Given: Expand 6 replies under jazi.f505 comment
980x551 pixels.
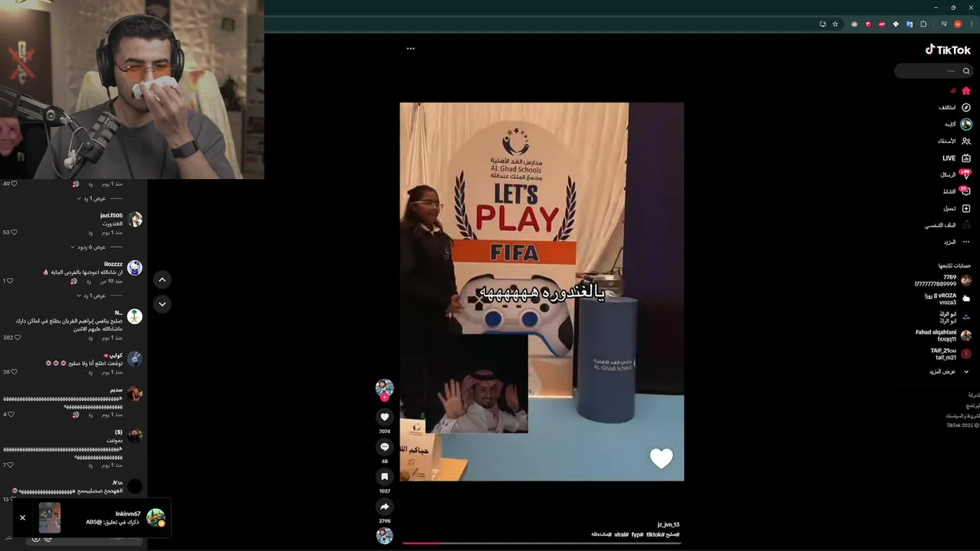Looking at the screenshot, I should tap(96, 247).
